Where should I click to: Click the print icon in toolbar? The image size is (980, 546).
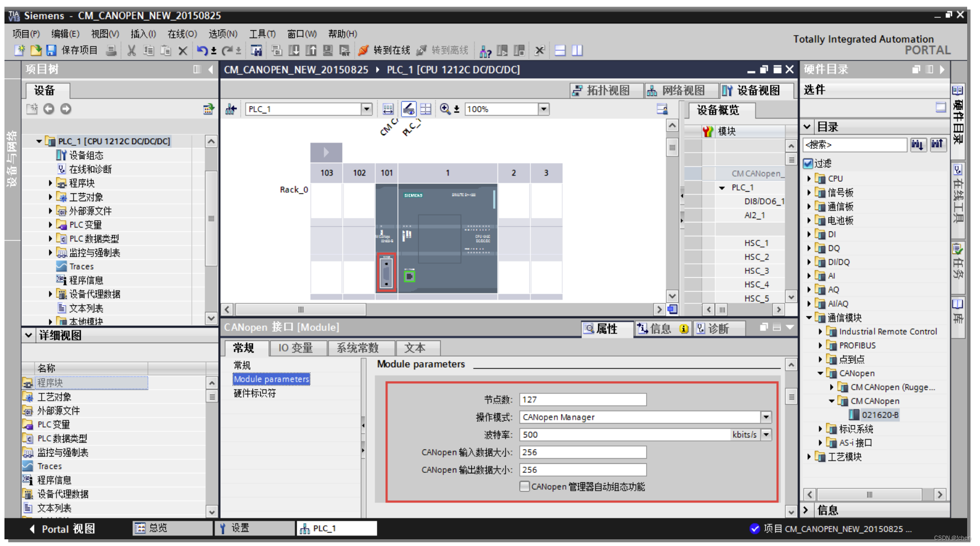pos(112,51)
